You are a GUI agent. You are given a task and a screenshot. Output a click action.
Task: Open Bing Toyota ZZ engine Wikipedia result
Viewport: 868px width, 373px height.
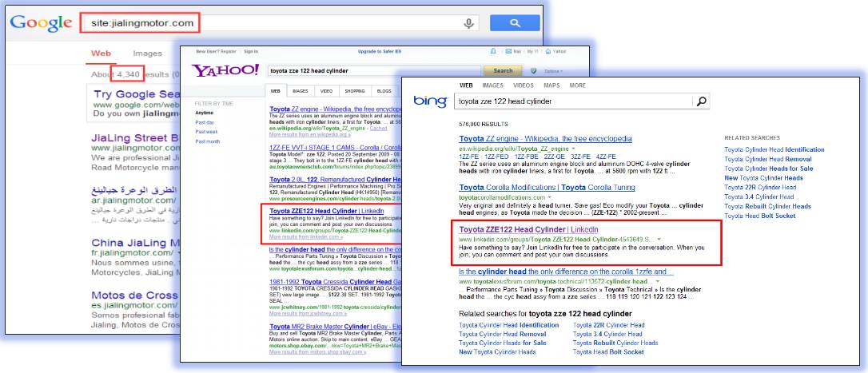click(545, 138)
